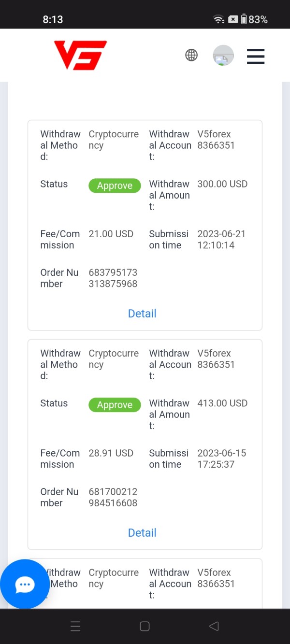Tap the Wi-Fi status bar icon
Image resolution: width=290 pixels, height=644 pixels.
pos(218,19)
